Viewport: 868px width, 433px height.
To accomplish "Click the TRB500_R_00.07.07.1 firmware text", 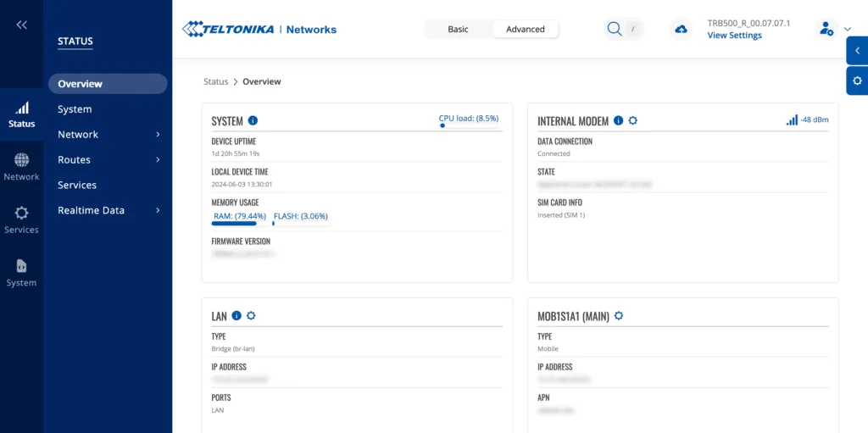I will [x=748, y=23].
